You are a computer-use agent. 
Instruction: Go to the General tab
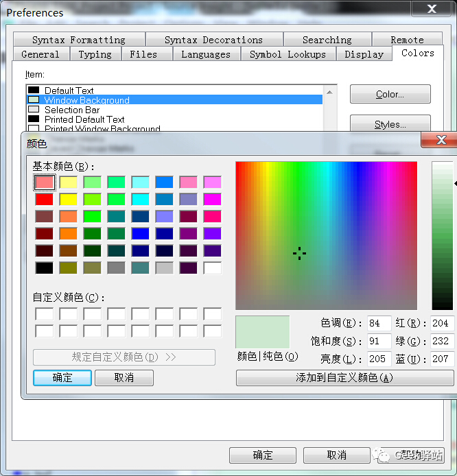[x=40, y=54]
